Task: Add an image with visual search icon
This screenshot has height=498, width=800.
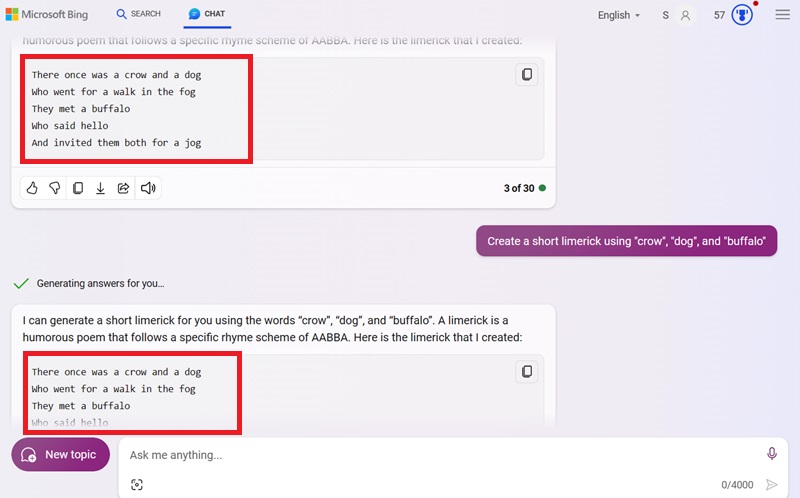Action: click(x=137, y=484)
